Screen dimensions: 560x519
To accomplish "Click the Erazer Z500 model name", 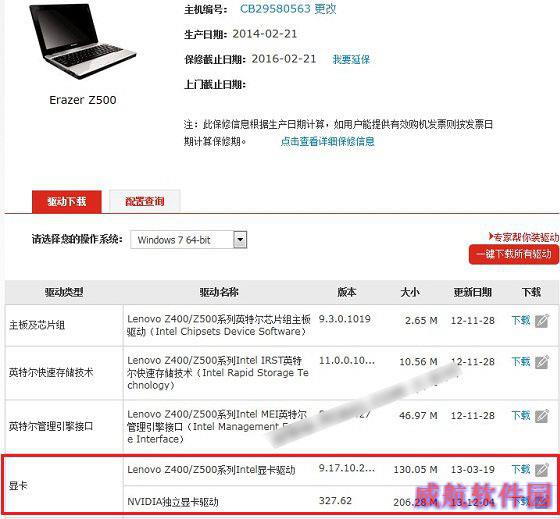I will coord(82,100).
